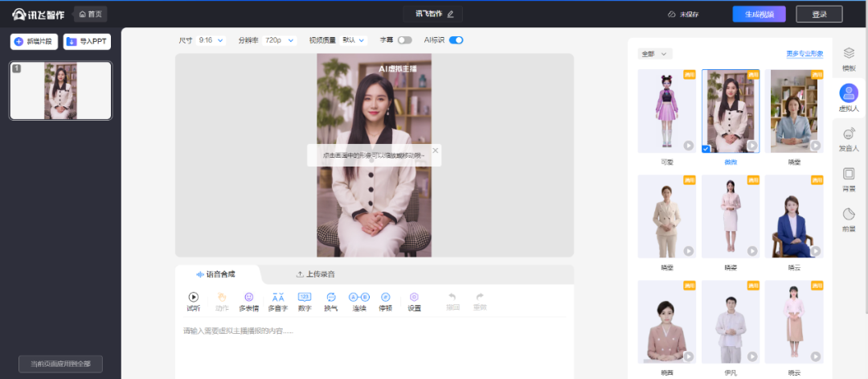Choose the 数字 number reading tool
Screen dimensions: 868x379
coord(305,298)
